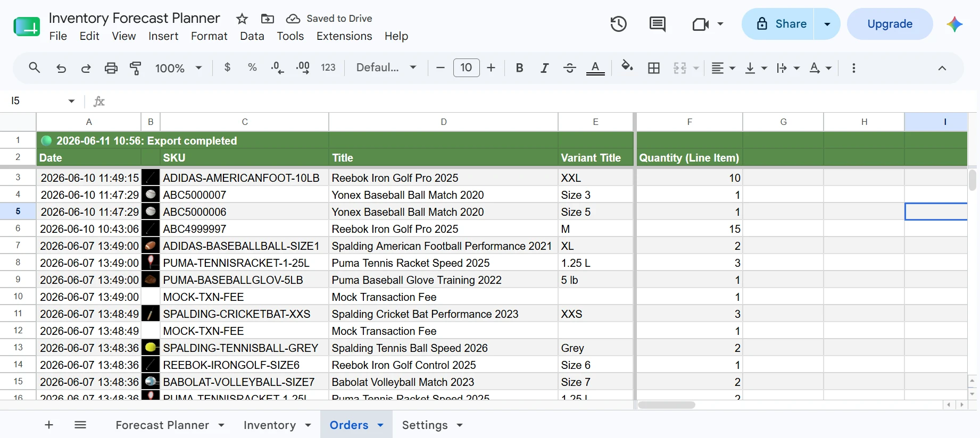
Task: Toggle italic formatting
Action: tap(544, 68)
